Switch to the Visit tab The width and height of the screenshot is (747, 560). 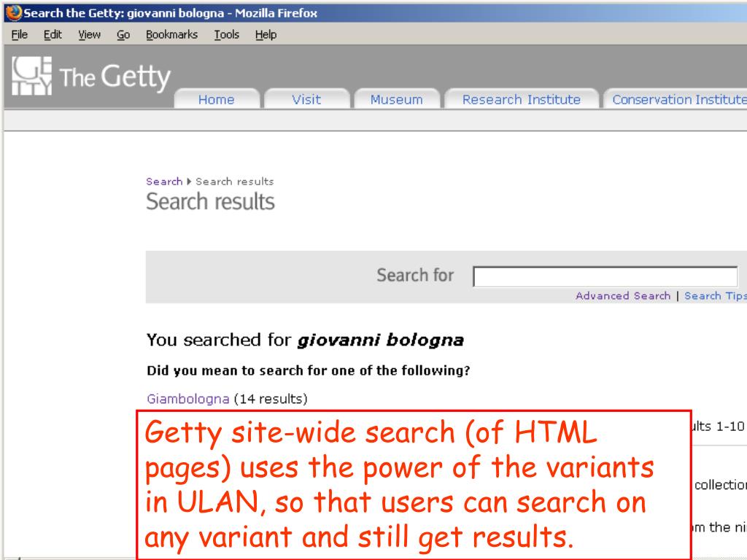(x=306, y=99)
